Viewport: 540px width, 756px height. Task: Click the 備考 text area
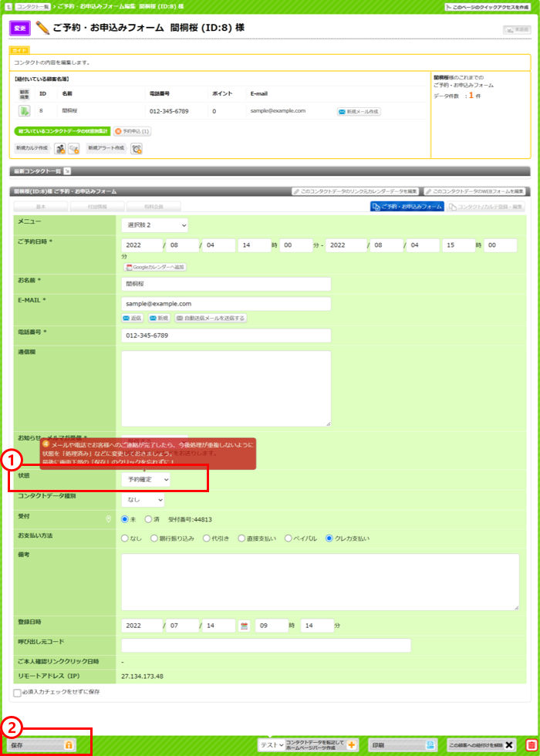point(320,582)
